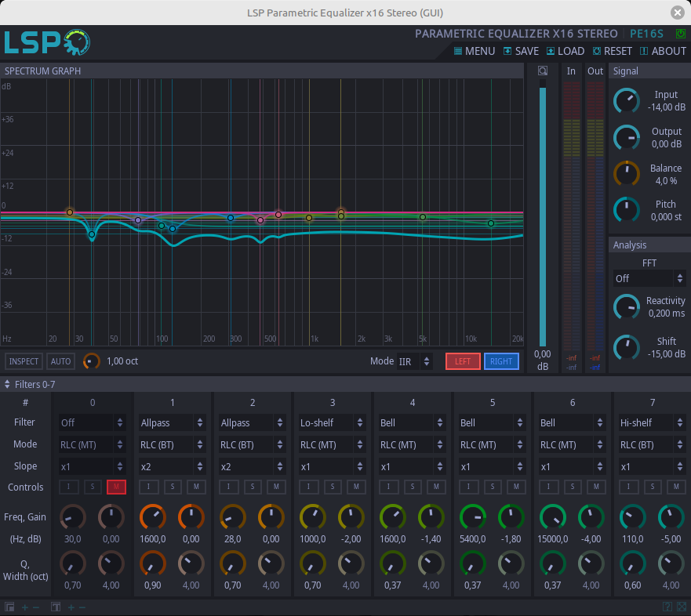Toggle the INSPECT button
The height and width of the screenshot is (616, 691).
[x=24, y=361]
